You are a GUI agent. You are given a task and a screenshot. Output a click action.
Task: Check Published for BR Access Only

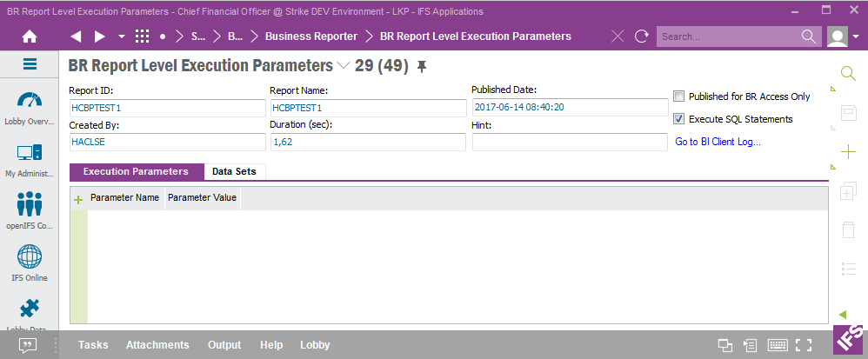[678, 96]
